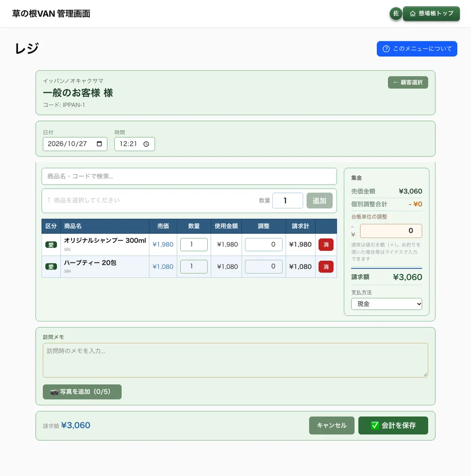This screenshot has width=471, height=476.
Task: Go to 懸場帳トップ home button
Action: (431, 14)
